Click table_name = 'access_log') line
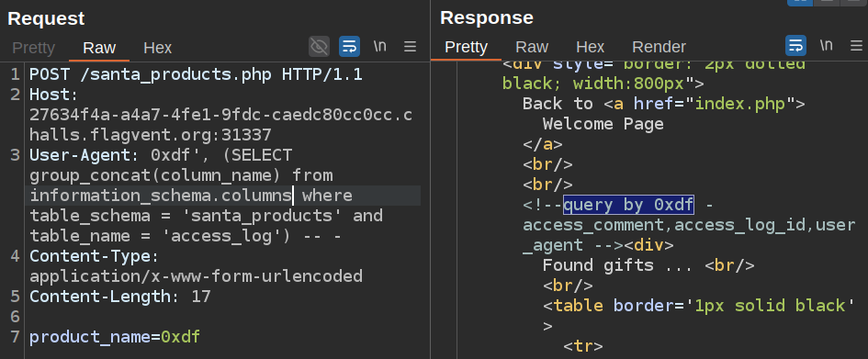The height and width of the screenshot is (359, 868). click(186, 236)
